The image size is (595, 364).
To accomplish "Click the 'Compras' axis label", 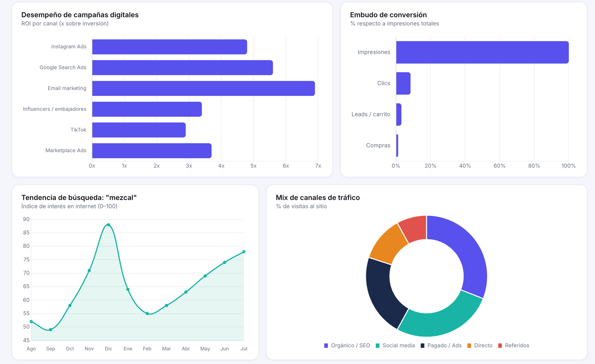I will click(x=378, y=145).
